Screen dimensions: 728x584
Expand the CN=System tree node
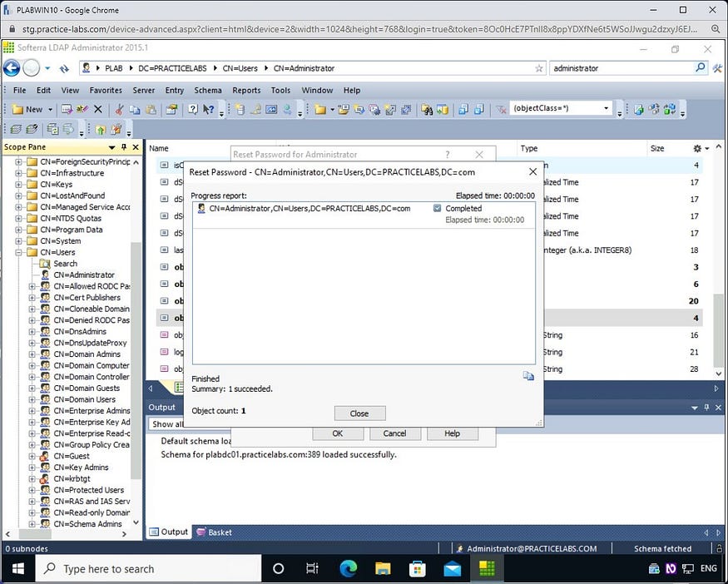(18, 241)
